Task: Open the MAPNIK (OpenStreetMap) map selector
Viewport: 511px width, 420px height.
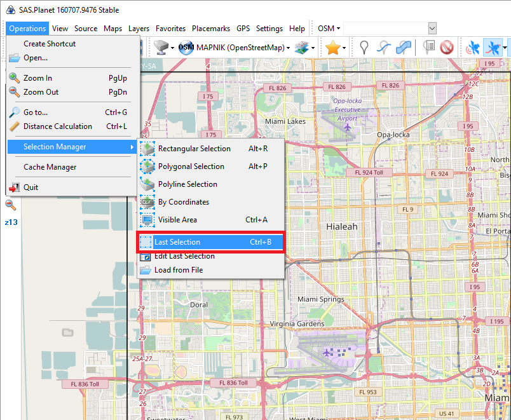Action: click(234, 48)
